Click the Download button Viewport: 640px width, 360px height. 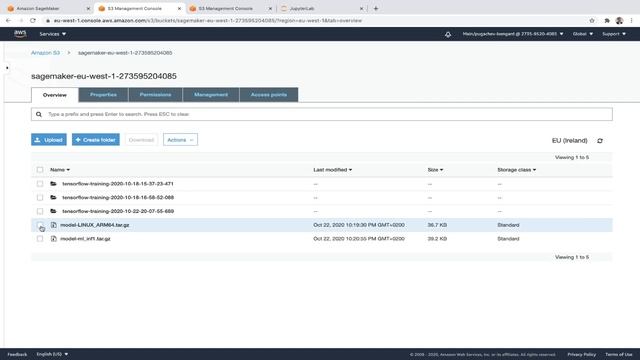click(141, 140)
